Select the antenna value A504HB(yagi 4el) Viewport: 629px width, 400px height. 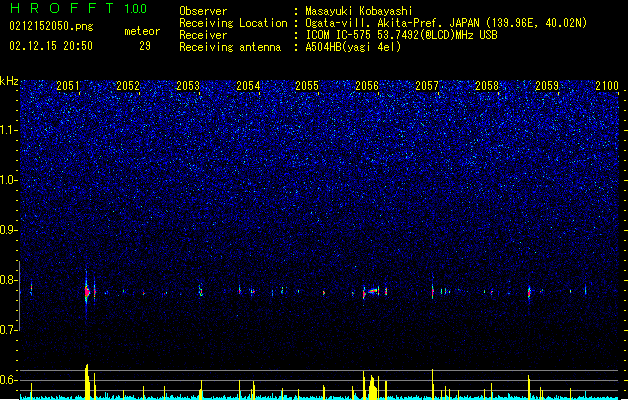353,47
